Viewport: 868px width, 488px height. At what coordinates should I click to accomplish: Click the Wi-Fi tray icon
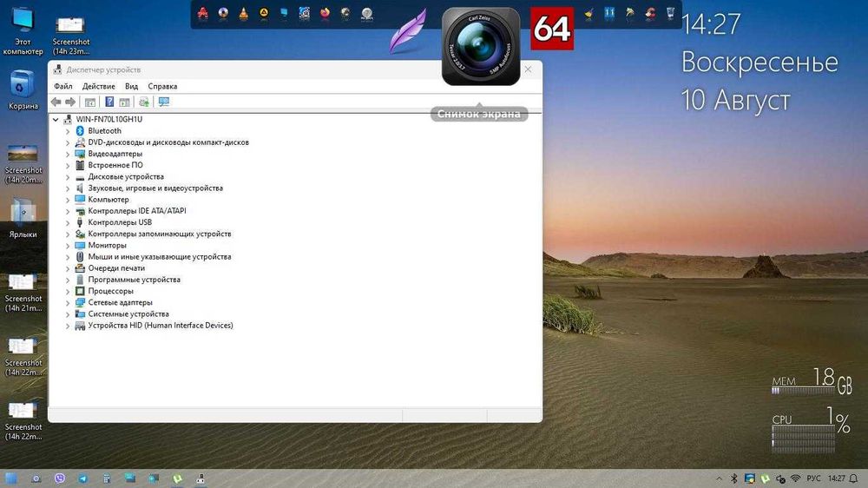click(795, 478)
